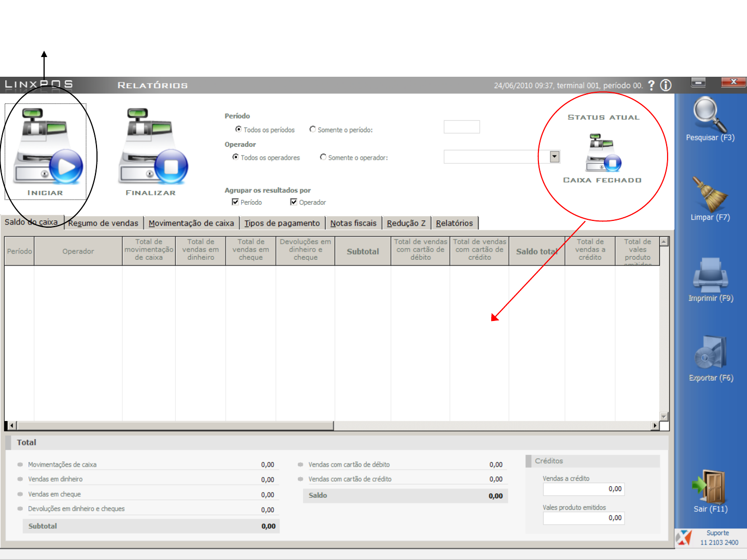This screenshot has width=747, height=560.
Task: Click the grid's scroll down arrow
Action: coord(664,416)
